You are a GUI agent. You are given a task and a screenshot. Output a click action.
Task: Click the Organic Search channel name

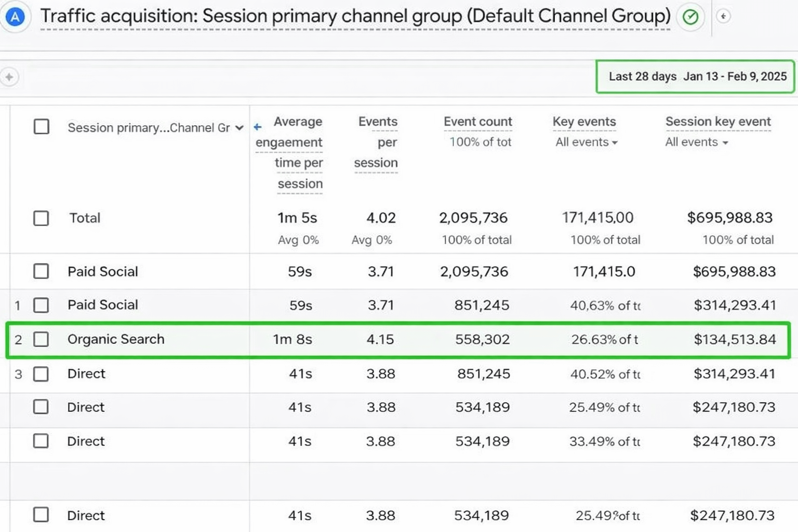116,339
